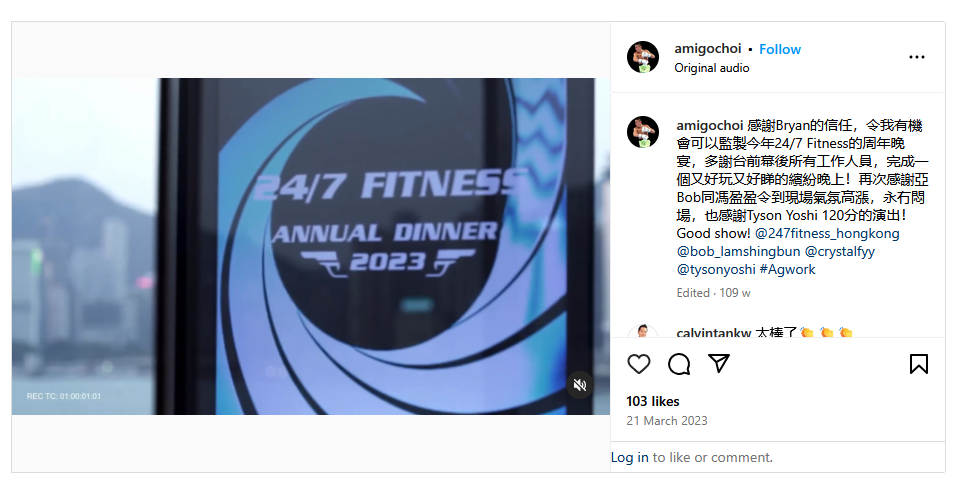
Task: Click Log in to like or comment
Action: click(x=630, y=457)
